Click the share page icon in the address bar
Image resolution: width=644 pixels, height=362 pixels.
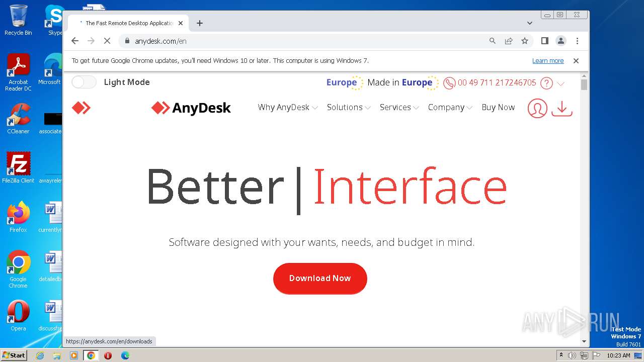click(509, 41)
